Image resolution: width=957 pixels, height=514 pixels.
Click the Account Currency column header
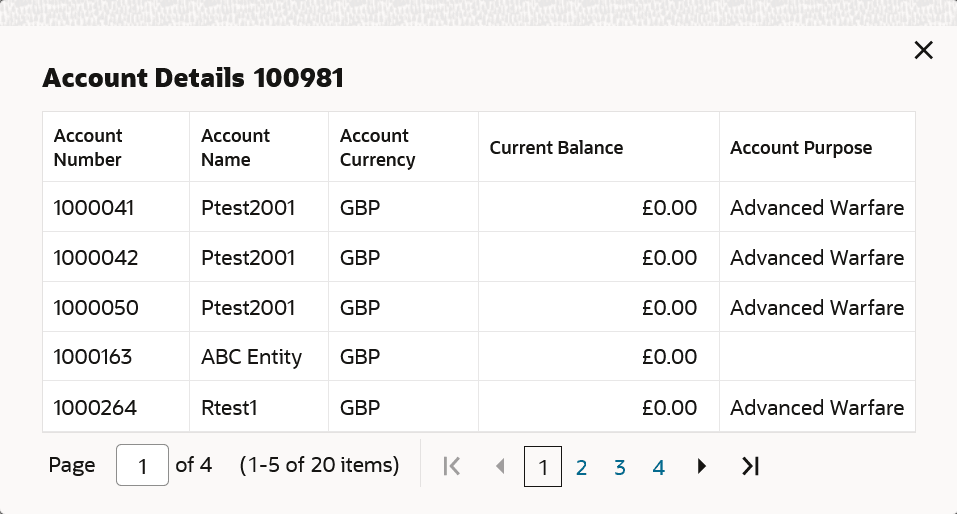(x=377, y=148)
